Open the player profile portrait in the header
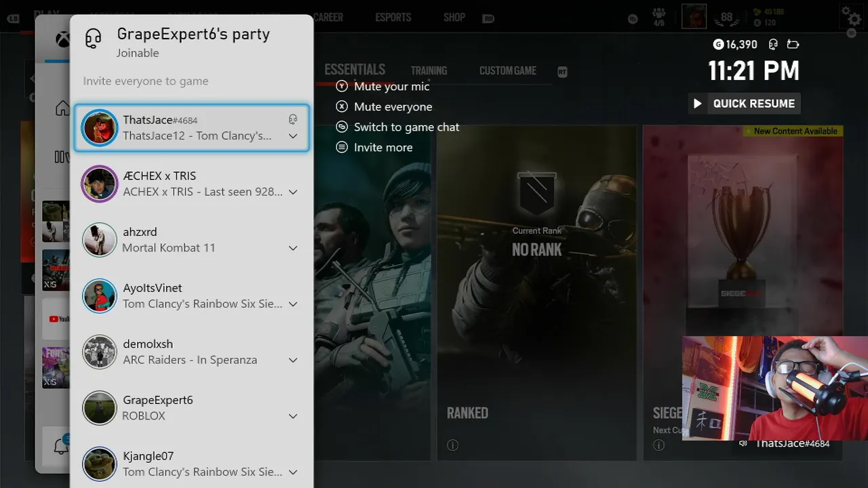868x488 pixels. pos(694,16)
